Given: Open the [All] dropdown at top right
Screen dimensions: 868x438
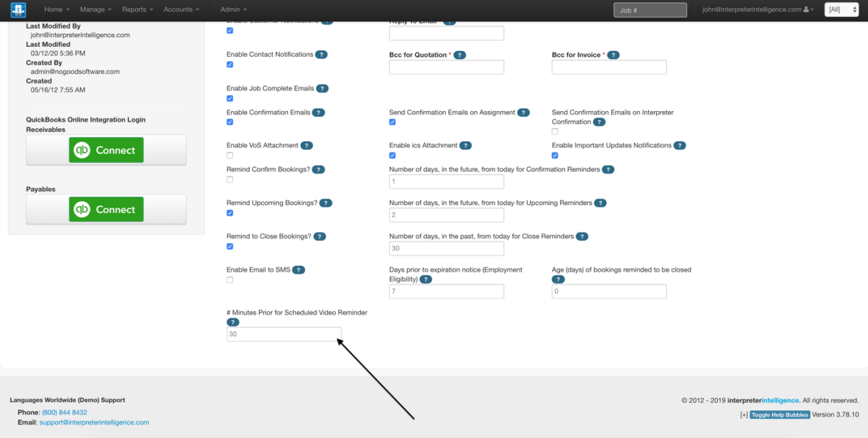Looking at the screenshot, I should click(x=840, y=10).
